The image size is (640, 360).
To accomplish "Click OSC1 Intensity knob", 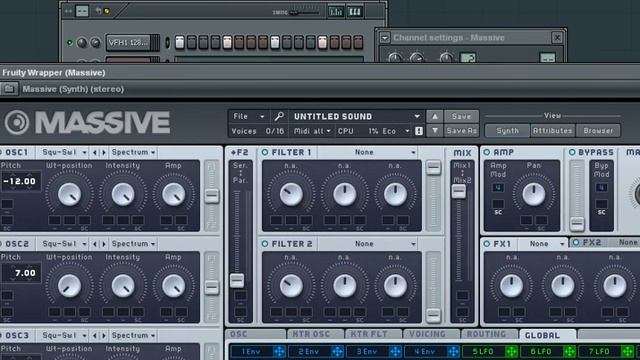I will (x=123, y=194).
